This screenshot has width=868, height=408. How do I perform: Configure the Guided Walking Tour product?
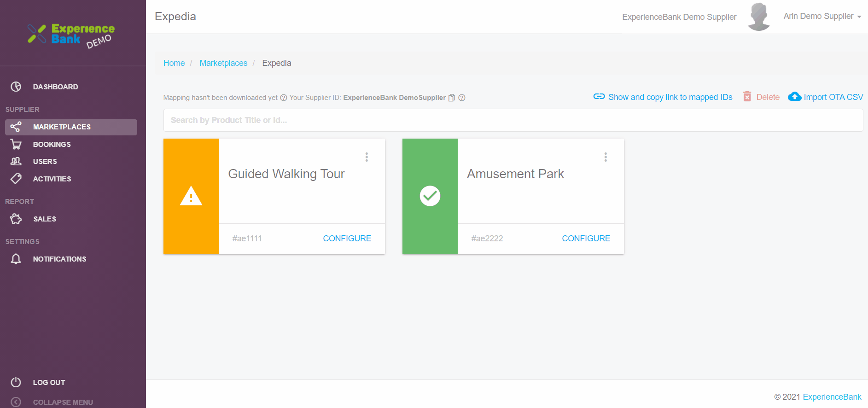pyautogui.click(x=347, y=239)
